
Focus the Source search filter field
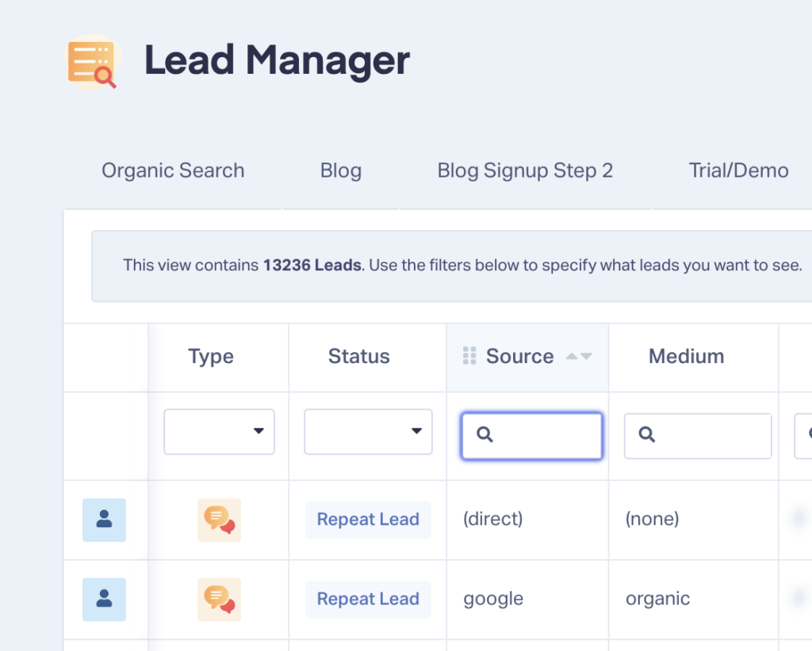pyautogui.click(x=532, y=435)
